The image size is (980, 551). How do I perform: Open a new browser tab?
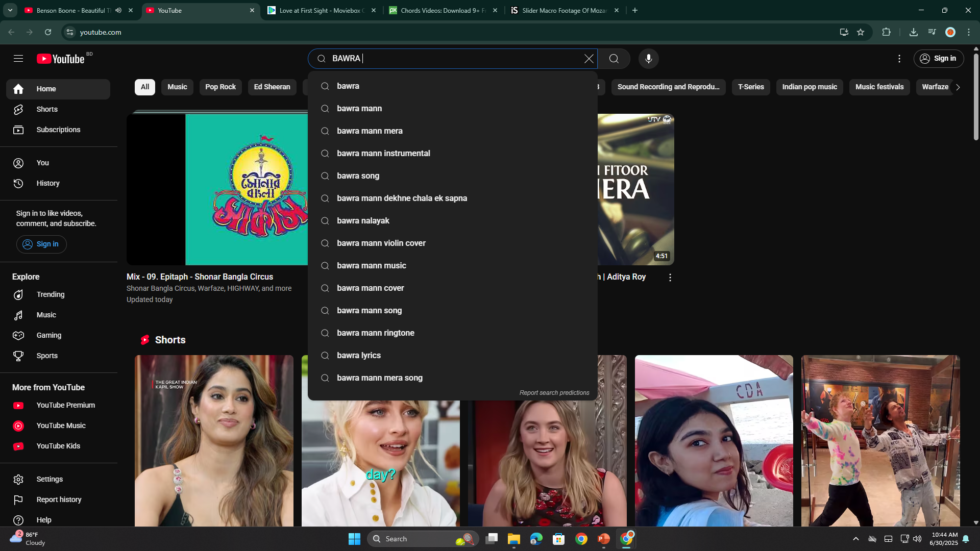(635, 10)
